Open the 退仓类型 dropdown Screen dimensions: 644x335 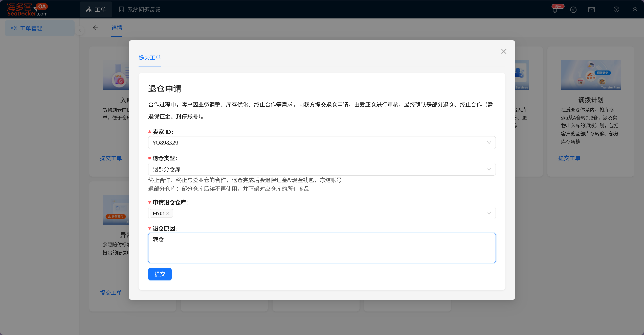tap(489, 169)
